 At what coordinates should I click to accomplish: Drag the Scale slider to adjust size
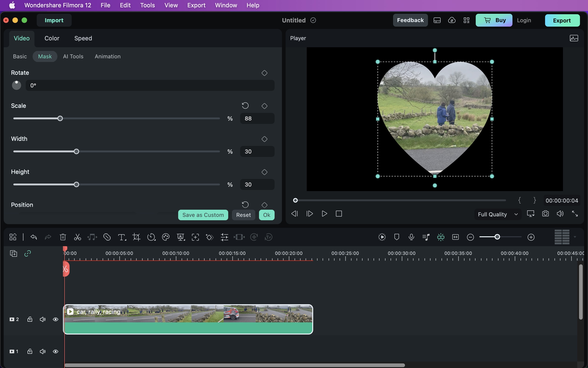point(60,118)
